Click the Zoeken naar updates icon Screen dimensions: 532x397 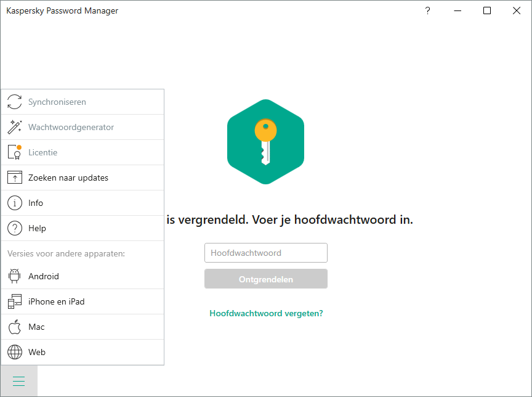click(x=15, y=178)
